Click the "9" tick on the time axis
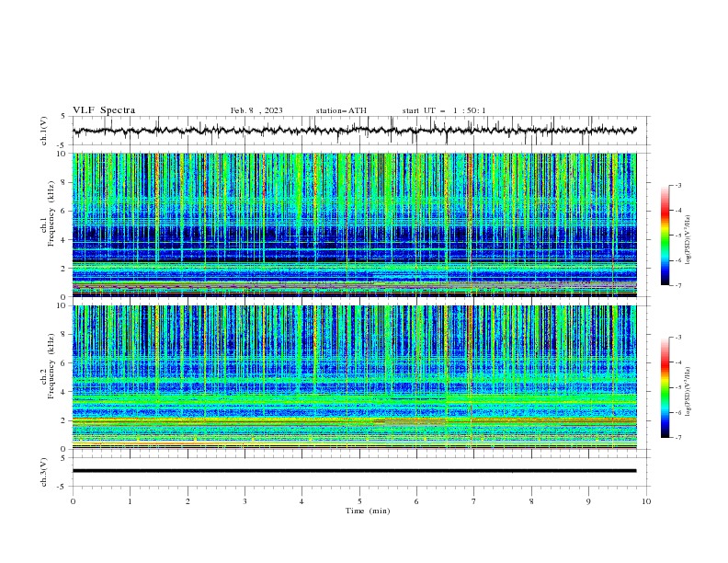728x563 pixels. (x=588, y=501)
